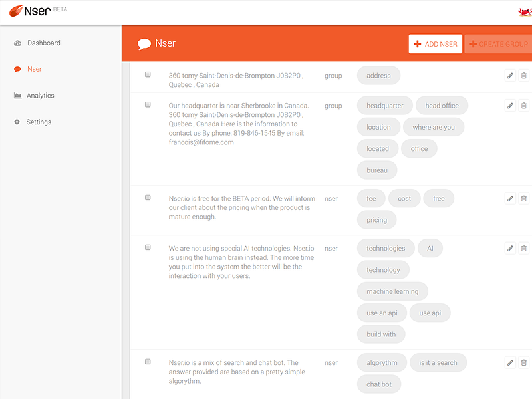Image resolution: width=532 pixels, height=399 pixels.
Task: Click the text 'We are not using special AI technologies'
Action: click(x=230, y=248)
